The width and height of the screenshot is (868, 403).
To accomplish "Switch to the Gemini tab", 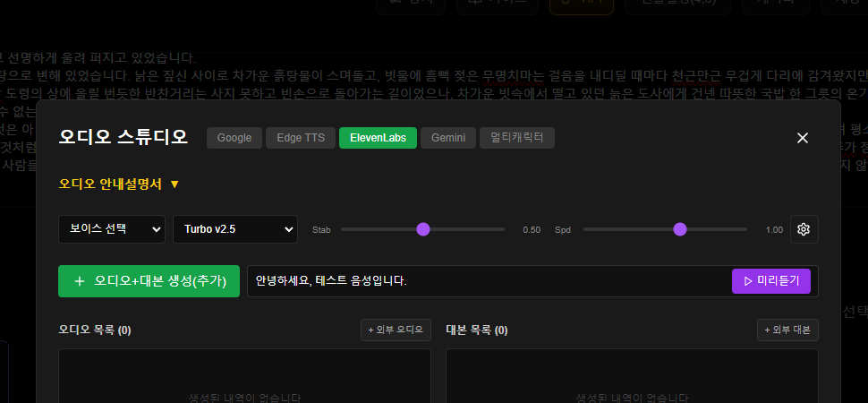I will tap(447, 138).
